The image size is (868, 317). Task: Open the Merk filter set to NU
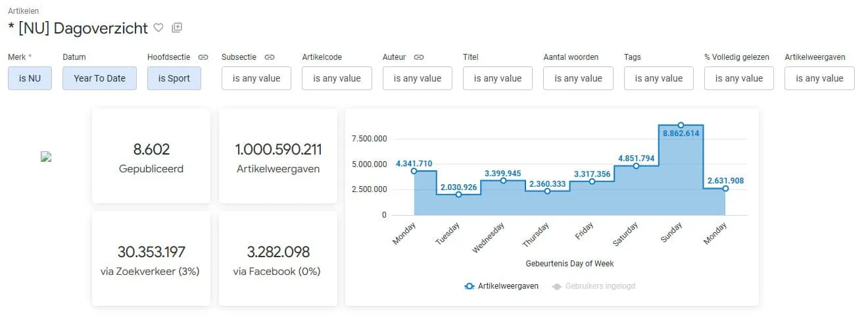click(30, 78)
